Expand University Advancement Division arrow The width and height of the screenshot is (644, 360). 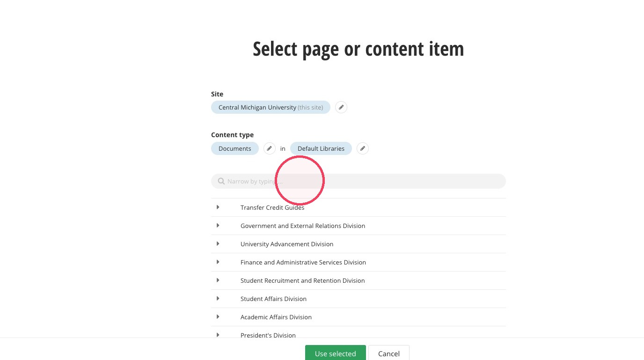coord(218,243)
